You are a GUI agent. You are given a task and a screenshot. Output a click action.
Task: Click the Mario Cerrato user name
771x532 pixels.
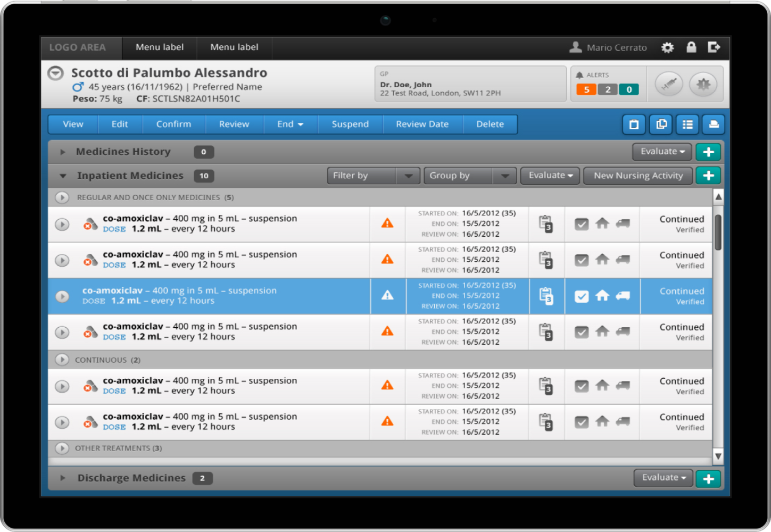pyautogui.click(x=617, y=48)
